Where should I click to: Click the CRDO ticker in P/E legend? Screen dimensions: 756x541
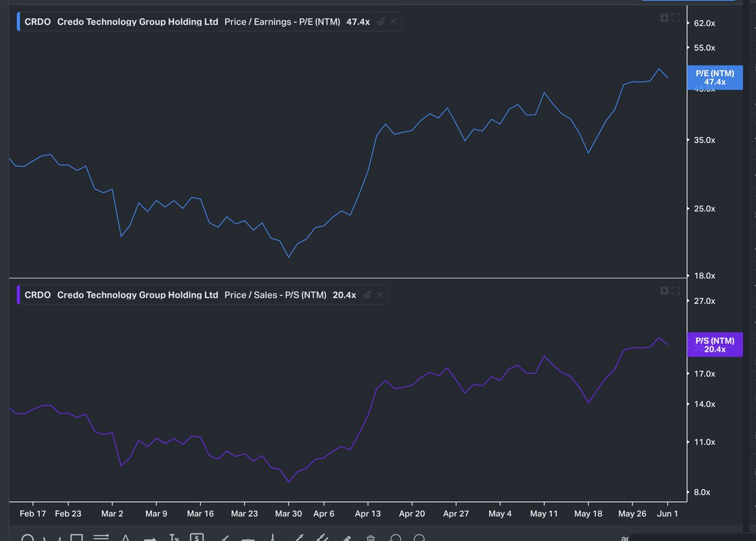(38, 21)
